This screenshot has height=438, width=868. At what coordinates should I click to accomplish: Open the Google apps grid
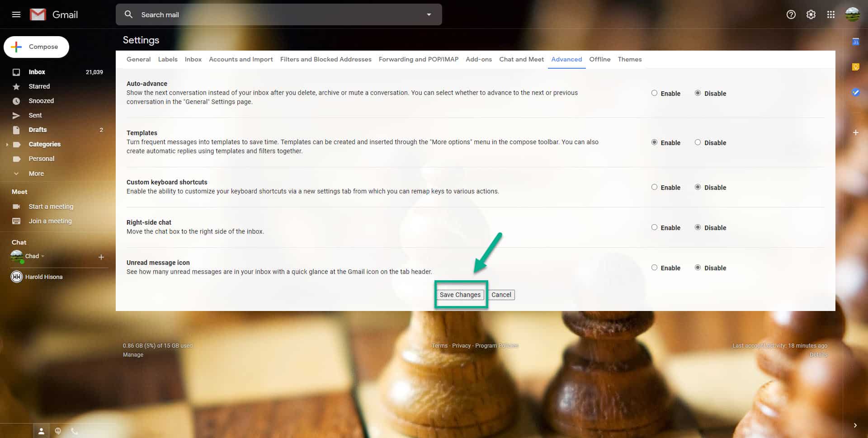tap(831, 14)
